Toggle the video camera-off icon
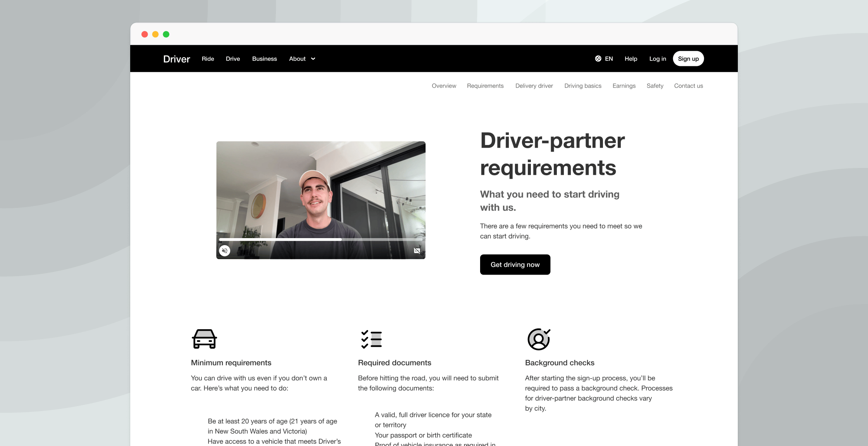 pos(417,251)
